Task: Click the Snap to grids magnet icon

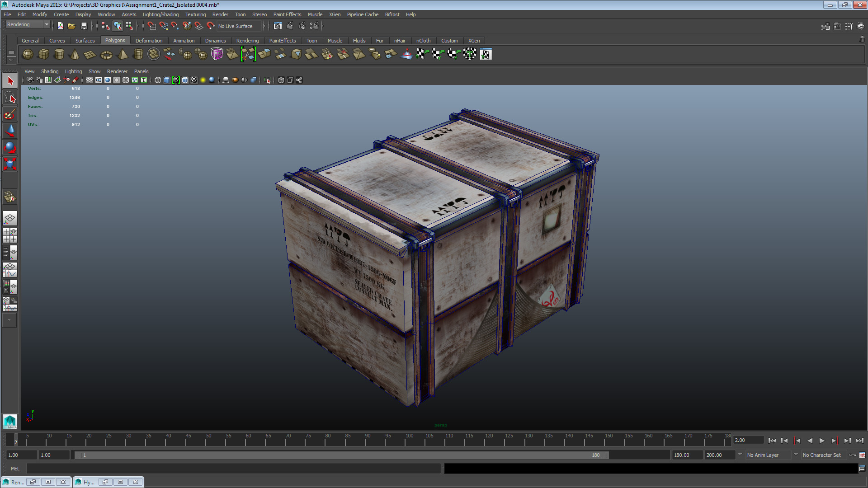Action: 151,26
